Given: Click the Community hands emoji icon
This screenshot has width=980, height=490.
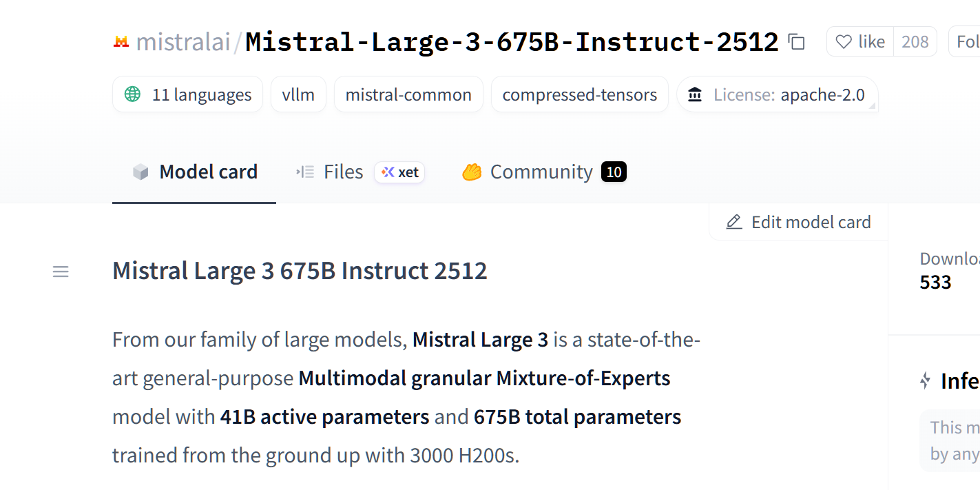Looking at the screenshot, I should click(472, 172).
